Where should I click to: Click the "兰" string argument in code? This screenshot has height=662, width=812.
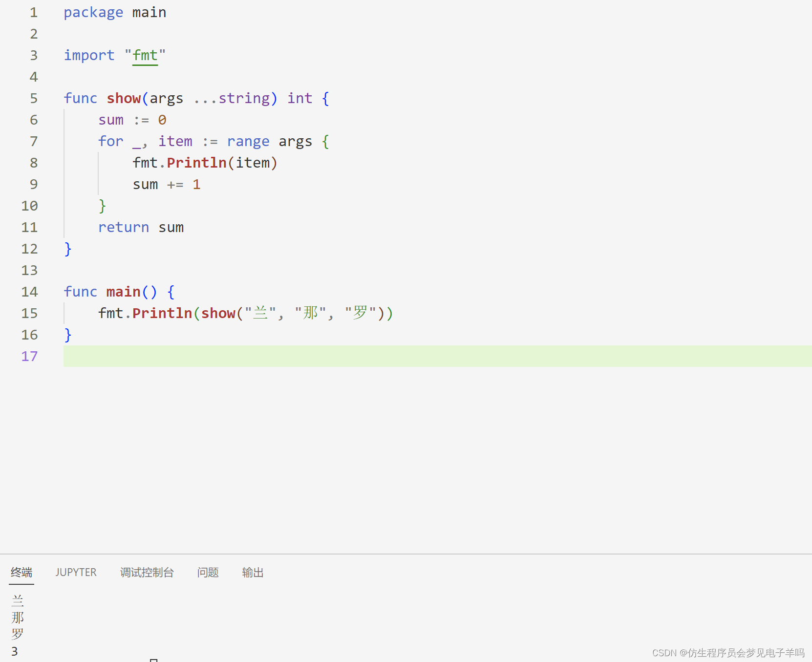(x=260, y=313)
